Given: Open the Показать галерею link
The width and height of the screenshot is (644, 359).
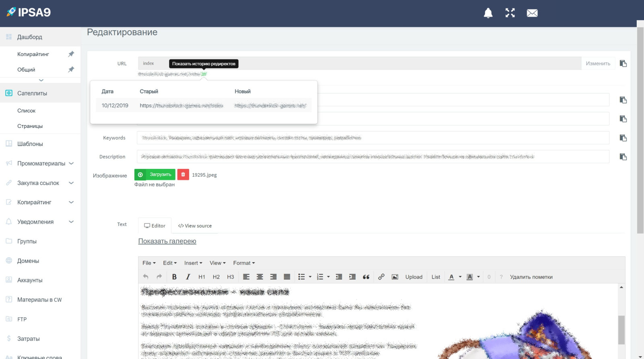Looking at the screenshot, I should (167, 241).
